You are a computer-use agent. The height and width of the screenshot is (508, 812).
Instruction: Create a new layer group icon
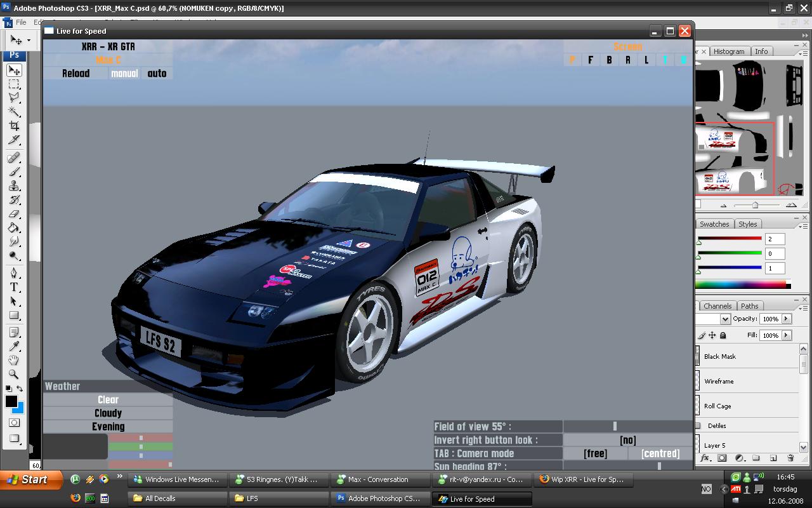click(756, 458)
